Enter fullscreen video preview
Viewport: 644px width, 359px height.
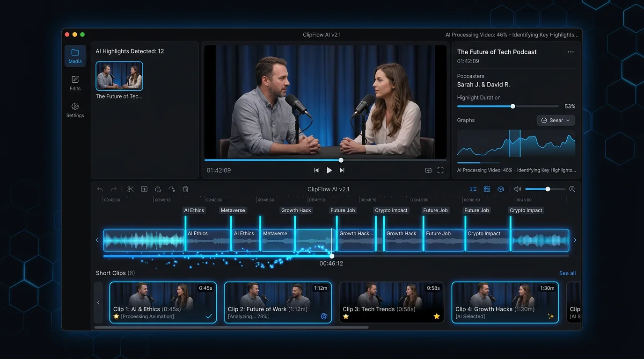point(440,171)
